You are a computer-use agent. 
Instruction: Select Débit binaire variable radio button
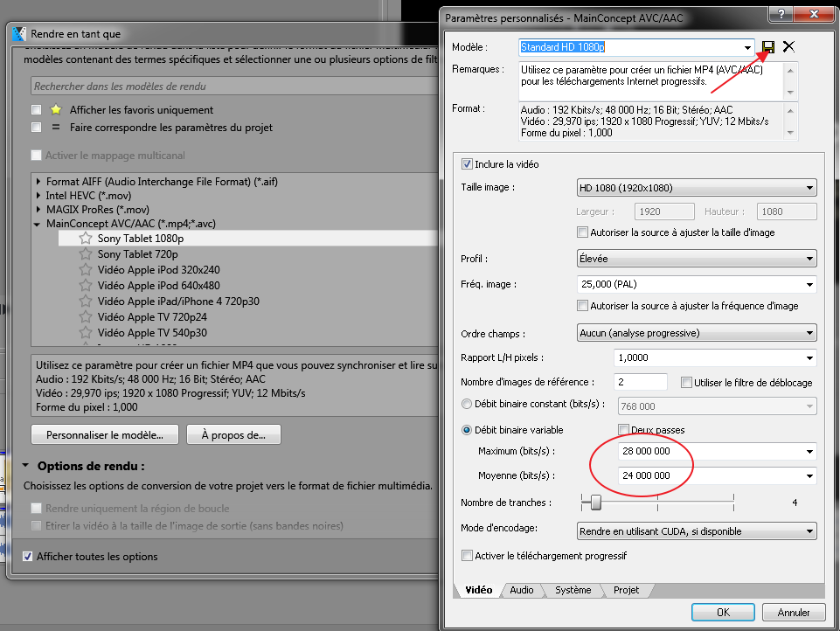[467, 430]
